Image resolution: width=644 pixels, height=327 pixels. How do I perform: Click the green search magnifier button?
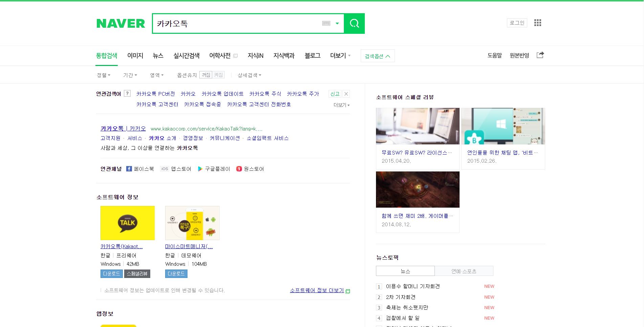[354, 23]
